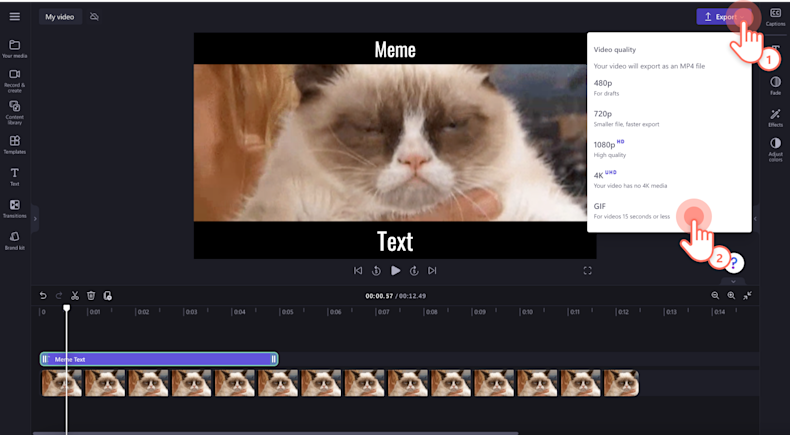
Task: Redo the last action
Action: 59,295
